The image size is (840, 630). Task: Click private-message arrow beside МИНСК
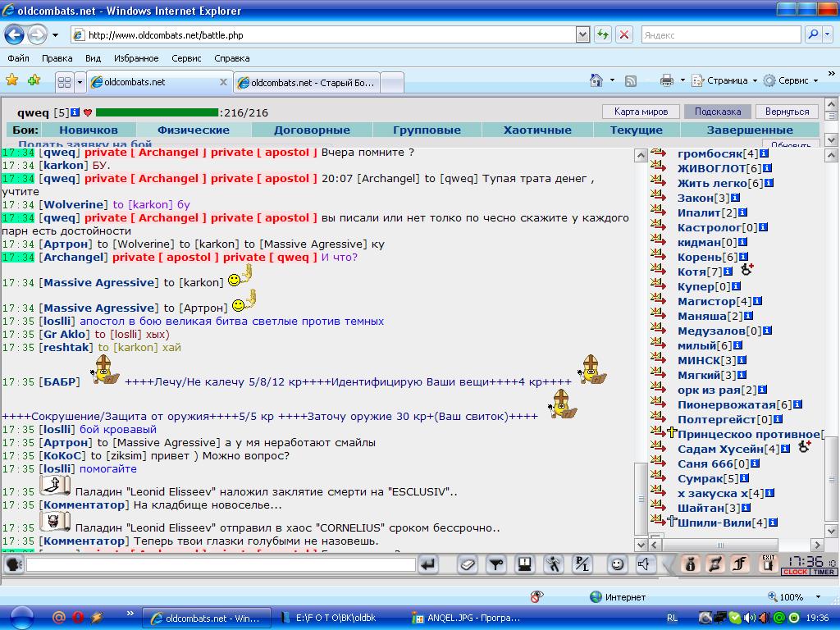[659, 359]
